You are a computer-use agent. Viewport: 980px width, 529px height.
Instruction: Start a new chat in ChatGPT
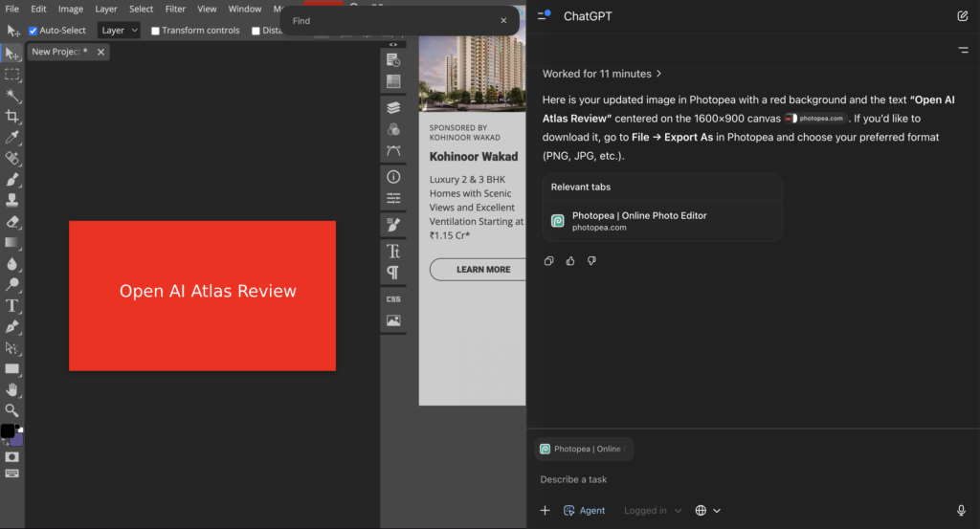[x=963, y=16]
